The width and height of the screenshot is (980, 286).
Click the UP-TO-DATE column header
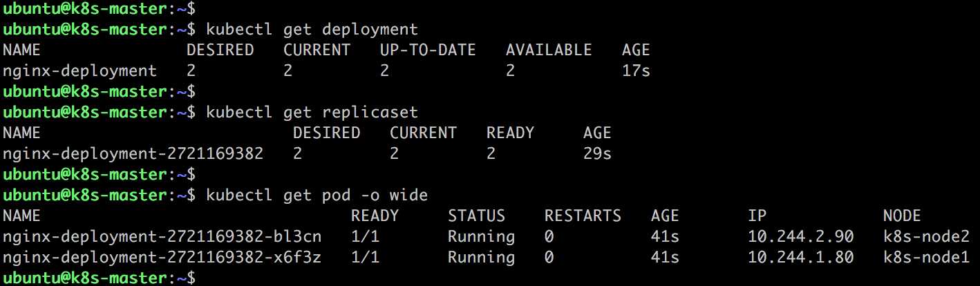point(428,50)
